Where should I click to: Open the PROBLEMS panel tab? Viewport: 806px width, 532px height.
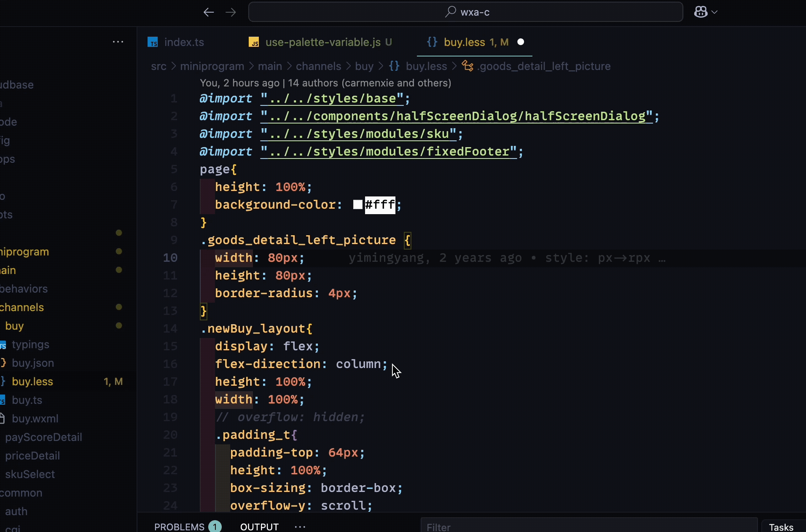pyautogui.click(x=179, y=527)
